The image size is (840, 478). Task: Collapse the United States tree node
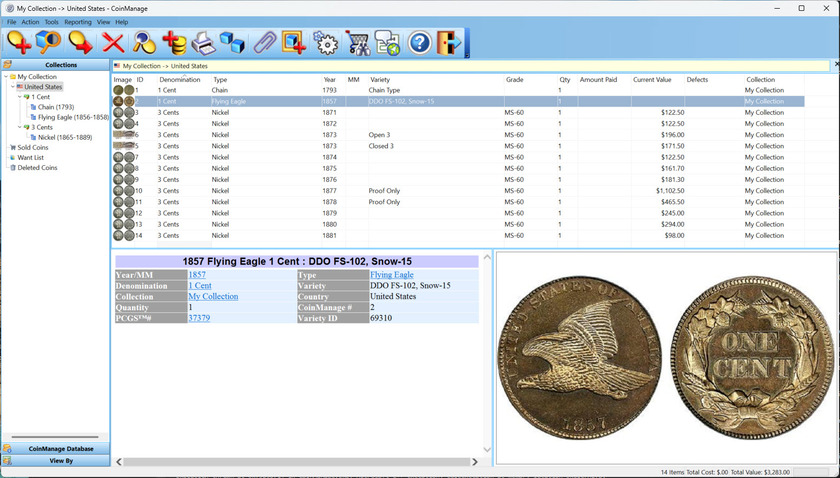coord(14,87)
